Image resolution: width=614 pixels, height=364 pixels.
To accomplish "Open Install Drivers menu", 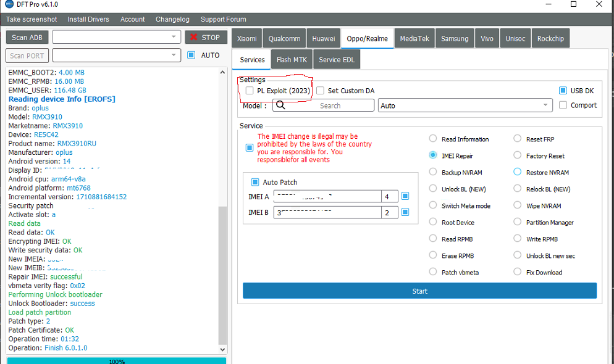I will click(88, 19).
